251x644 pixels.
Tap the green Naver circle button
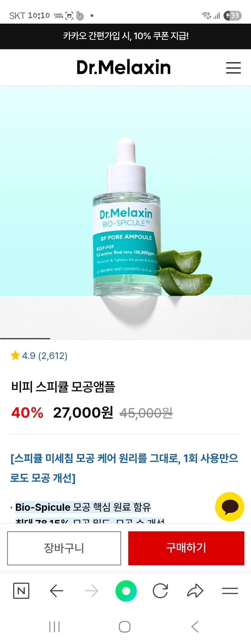click(126, 591)
